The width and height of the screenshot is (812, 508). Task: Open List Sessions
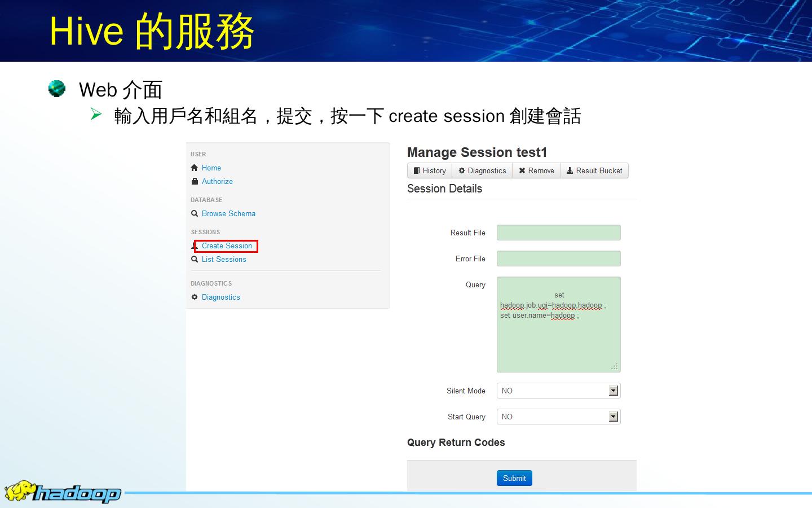click(x=224, y=259)
